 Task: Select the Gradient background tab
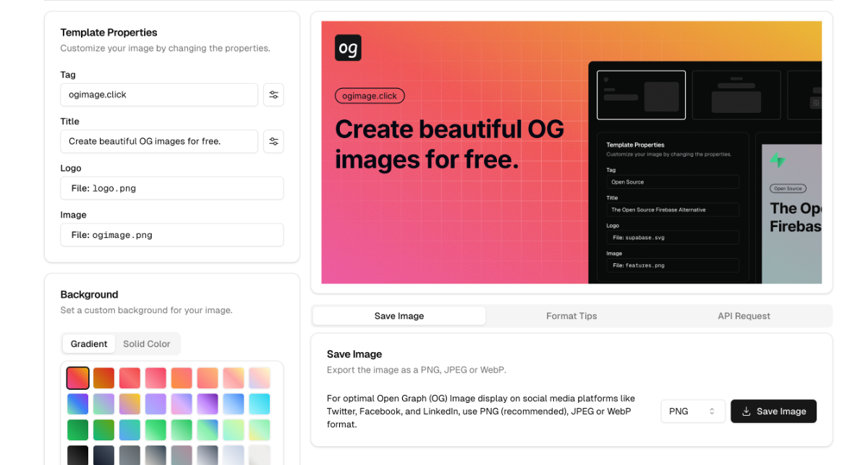tap(89, 344)
